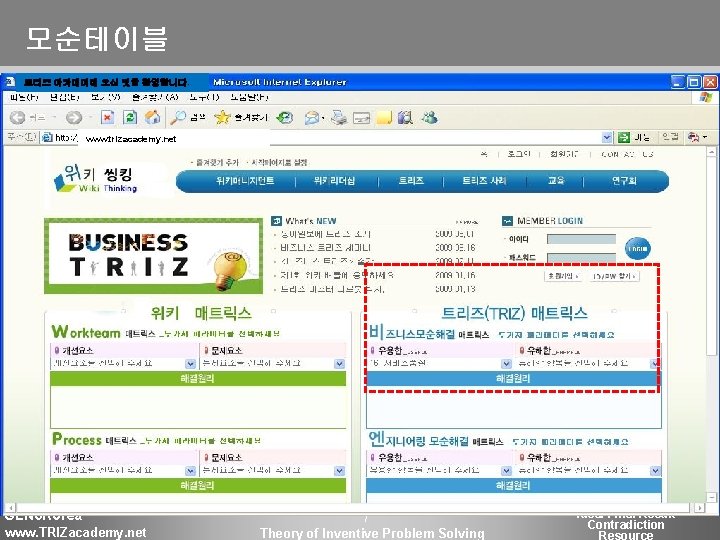The height and width of the screenshot is (540, 720).
Task: Click the 패스워드 input field
Action: [581, 258]
